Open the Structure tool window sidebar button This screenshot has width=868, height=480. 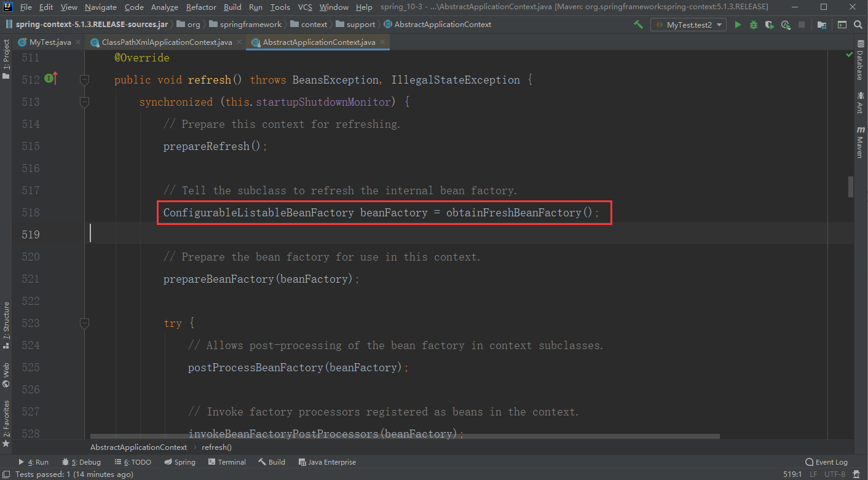[x=6, y=326]
